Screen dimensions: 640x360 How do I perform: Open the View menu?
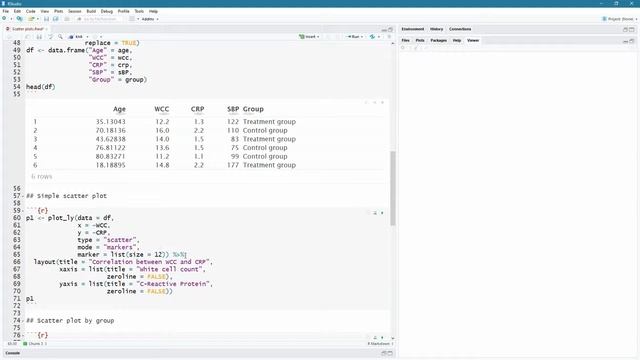pyautogui.click(x=44, y=11)
